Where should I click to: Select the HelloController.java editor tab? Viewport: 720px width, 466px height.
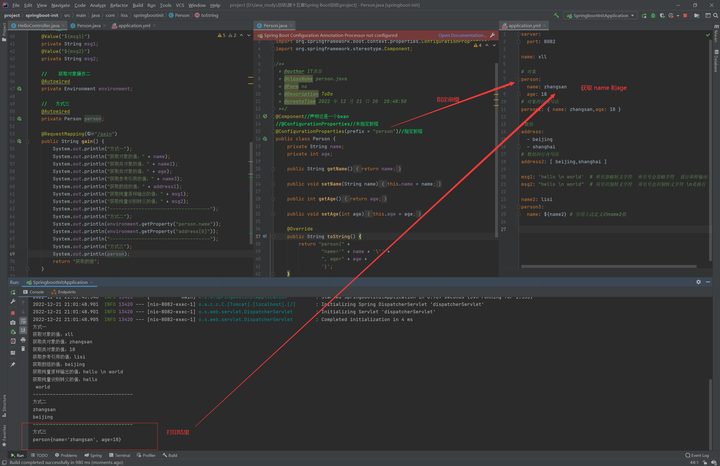coord(38,26)
